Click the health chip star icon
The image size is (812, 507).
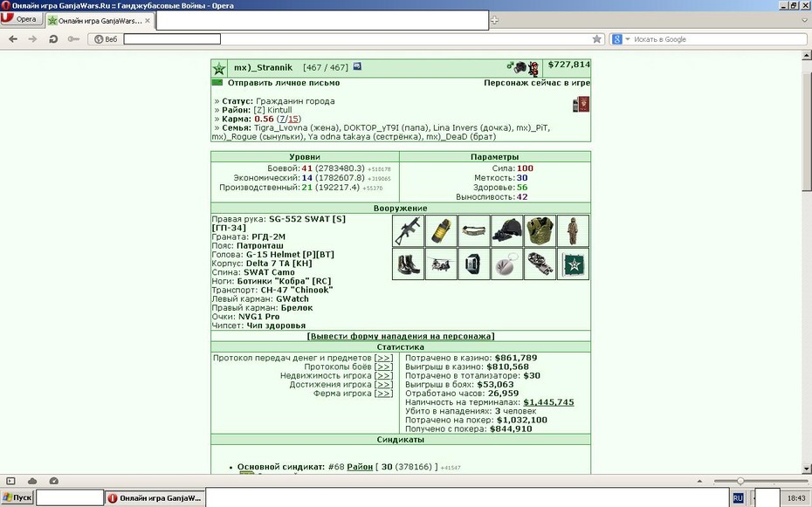tap(573, 264)
